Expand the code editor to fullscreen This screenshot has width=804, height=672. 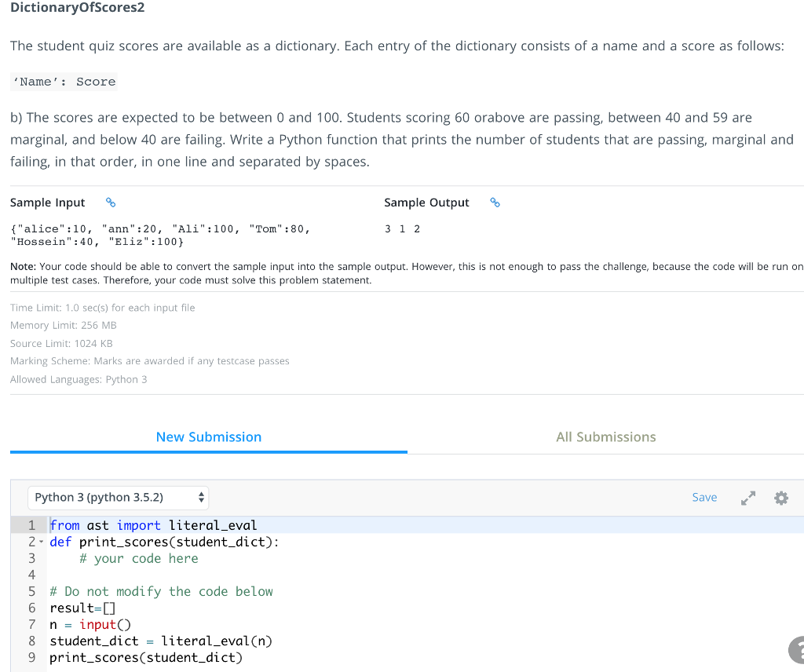747,498
